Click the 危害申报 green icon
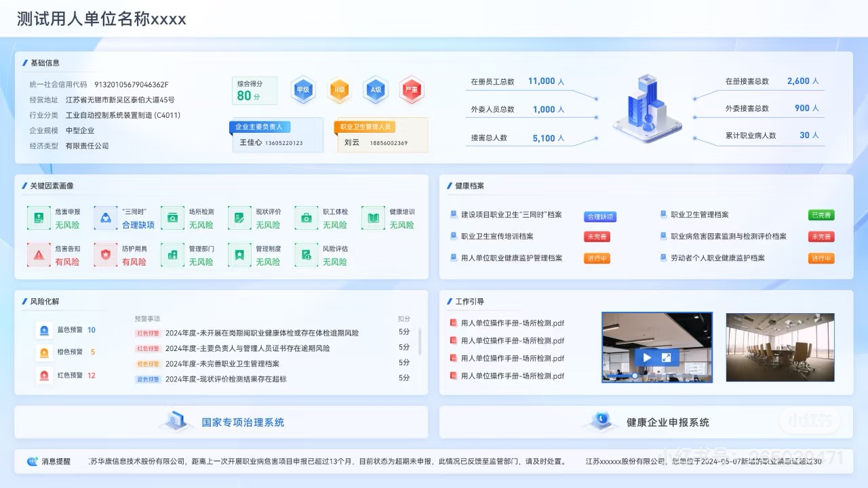 (39, 218)
